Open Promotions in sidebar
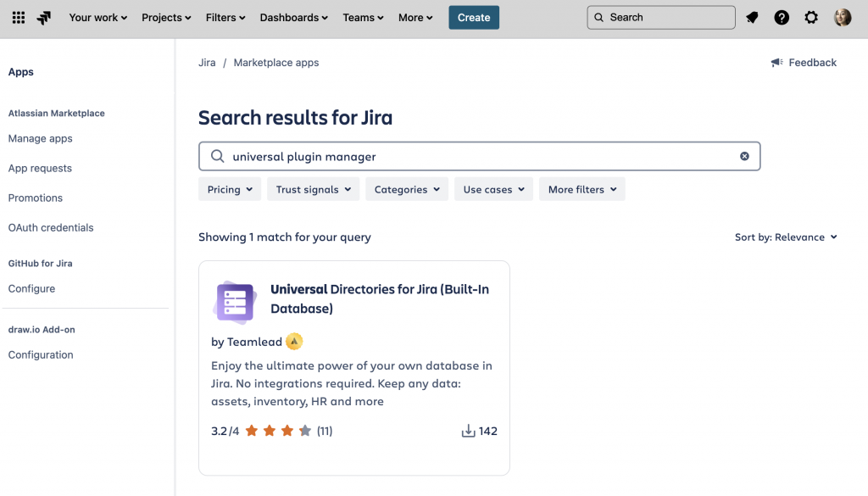The height and width of the screenshot is (496, 868). tap(36, 198)
